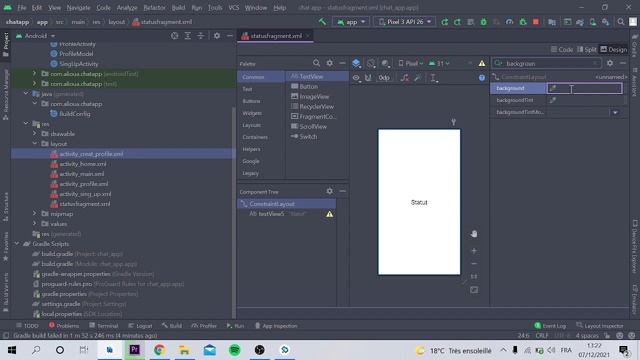The height and width of the screenshot is (360, 640).
Task: Click the Profile app gauge icon
Action: tap(509, 22)
